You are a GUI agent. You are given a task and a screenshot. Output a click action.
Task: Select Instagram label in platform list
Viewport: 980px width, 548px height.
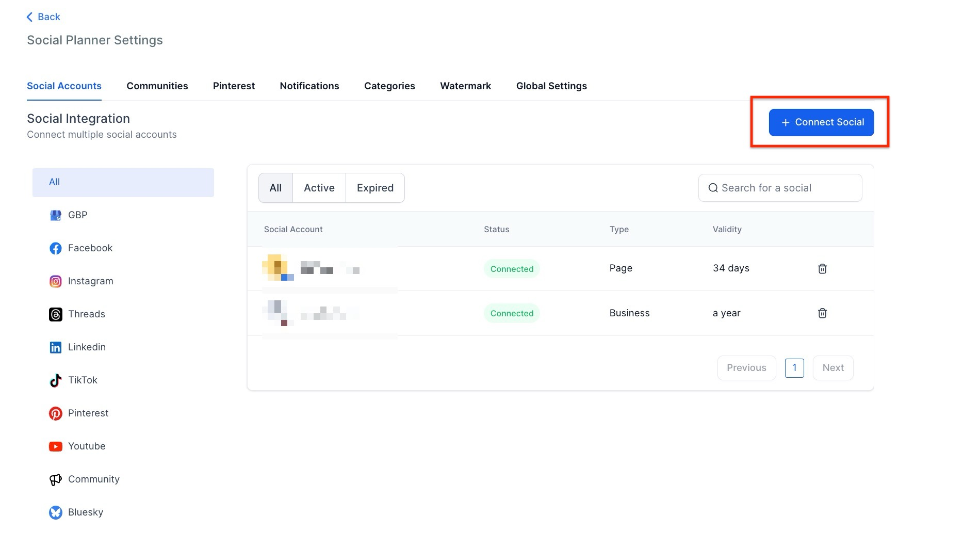tap(91, 281)
